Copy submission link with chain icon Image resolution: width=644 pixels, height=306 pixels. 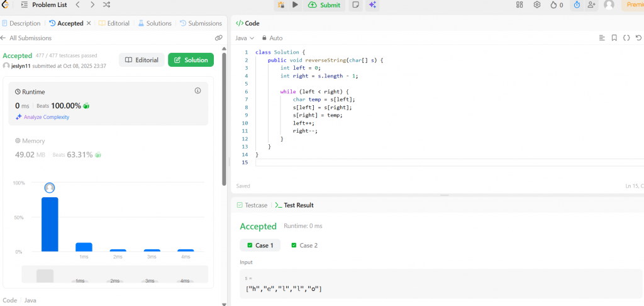pyautogui.click(x=218, y=38)
